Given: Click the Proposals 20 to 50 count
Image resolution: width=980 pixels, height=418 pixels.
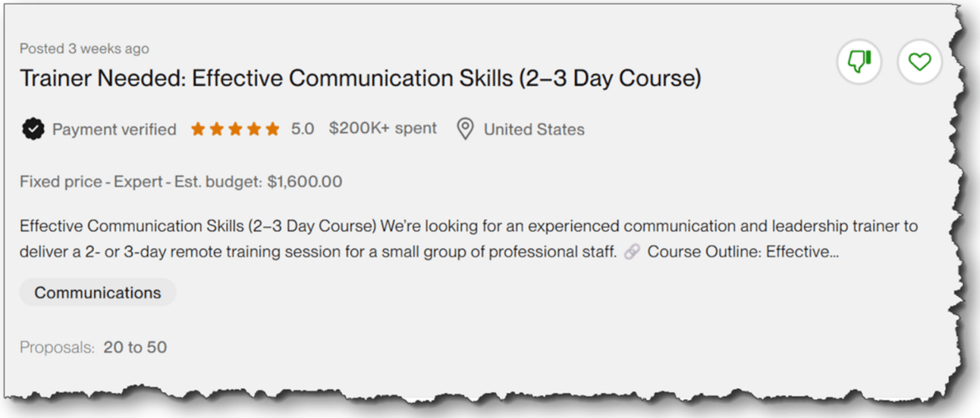Looking at the screenshot, I should tap(135, 347).
